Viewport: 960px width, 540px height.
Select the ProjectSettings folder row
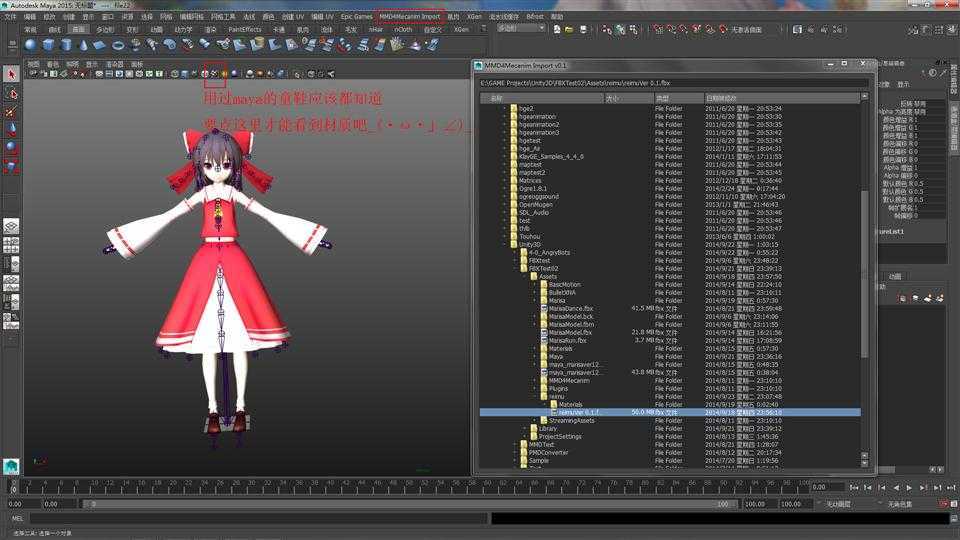[670, 437]
